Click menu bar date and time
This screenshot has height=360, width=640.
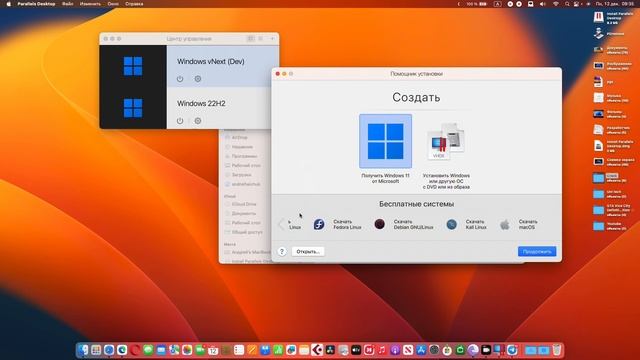[614, 4]
